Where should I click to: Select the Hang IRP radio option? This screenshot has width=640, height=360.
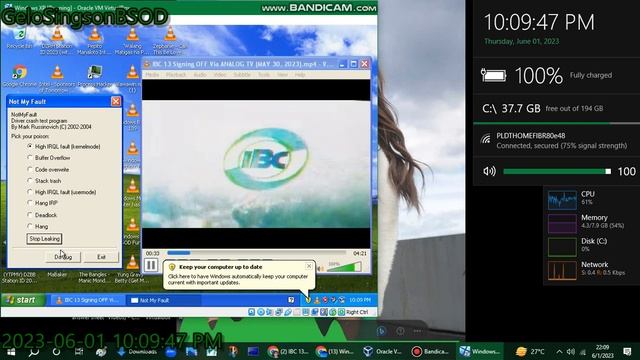point(43,203)
